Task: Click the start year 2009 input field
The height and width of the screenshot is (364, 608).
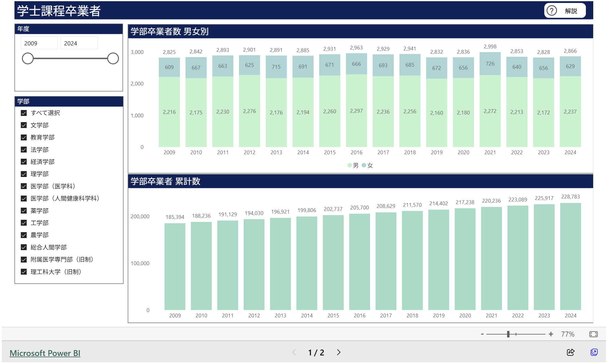Action: click(39, 43)
